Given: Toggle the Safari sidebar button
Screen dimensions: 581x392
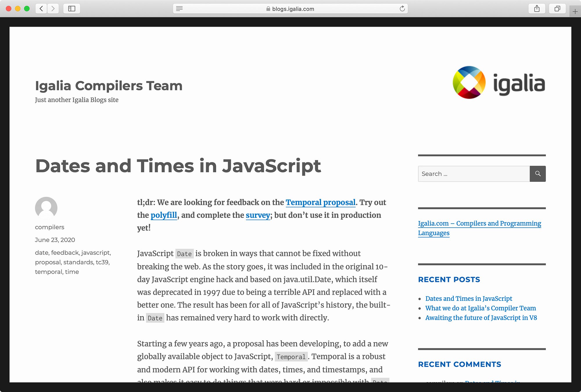Looking at the screenshot, I should pos(72,9).
